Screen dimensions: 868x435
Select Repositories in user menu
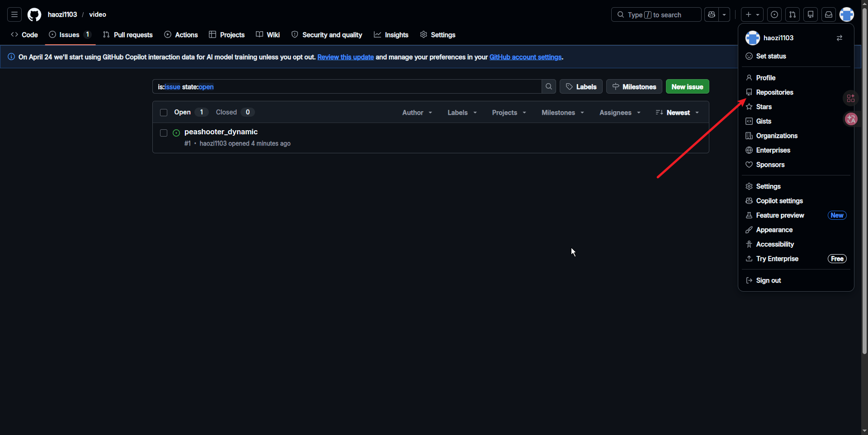pyautogui.click(x=796, y=92)
